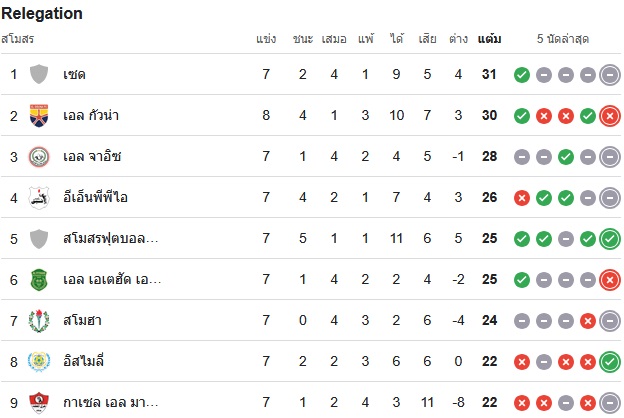Click the Relegation section heading
624x418 pixels.
click(42, 13)
